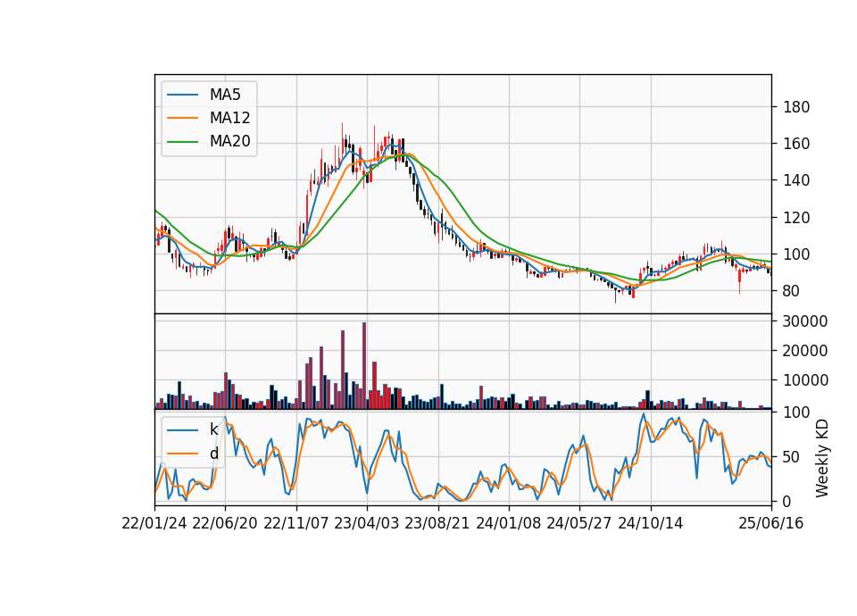
Task: Click the 22/01/24 date label
Action: 154,524
